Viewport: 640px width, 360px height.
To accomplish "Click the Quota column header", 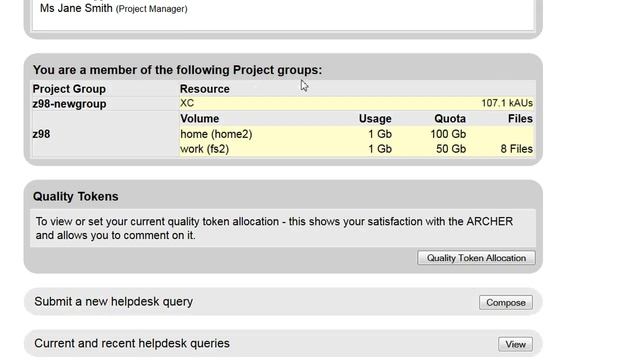I will coord(450,119).
